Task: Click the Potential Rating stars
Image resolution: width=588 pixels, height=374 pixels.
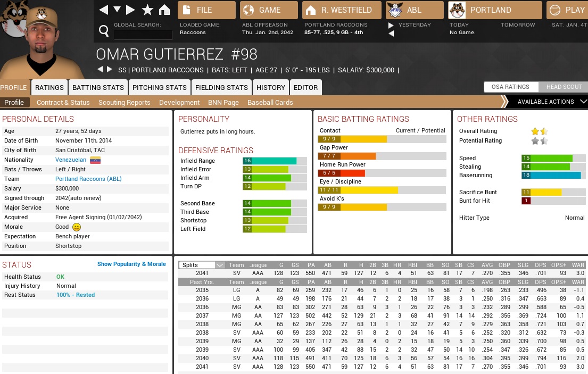Action: [539, 141]
